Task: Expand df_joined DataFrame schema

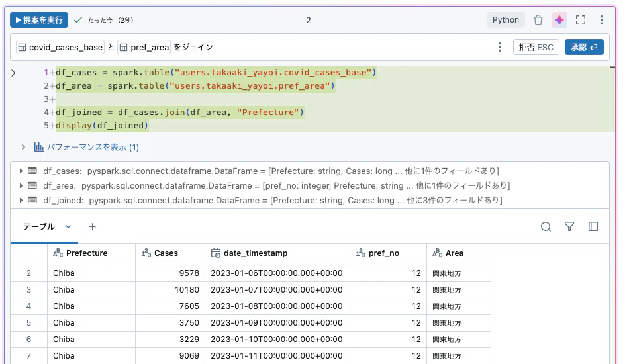Action: 21,200
